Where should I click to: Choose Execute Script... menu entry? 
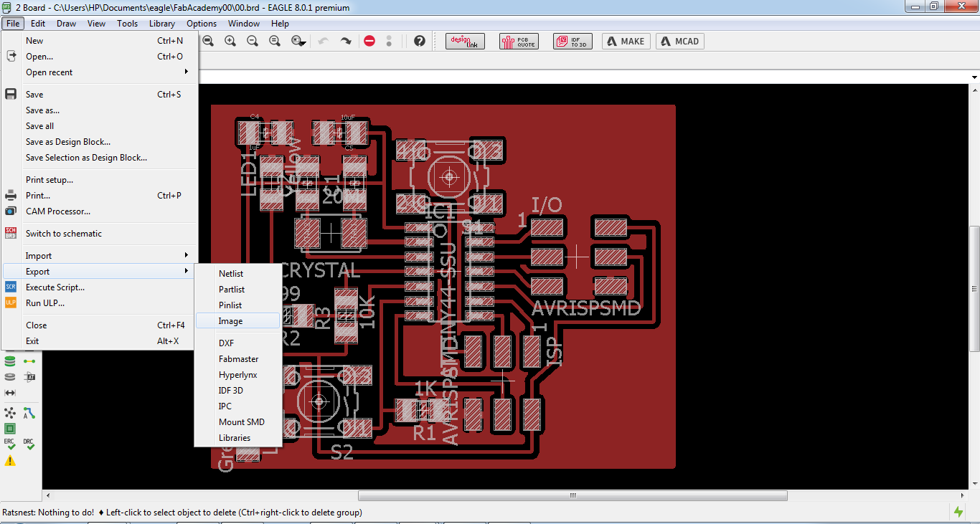(x=100, y=287)
